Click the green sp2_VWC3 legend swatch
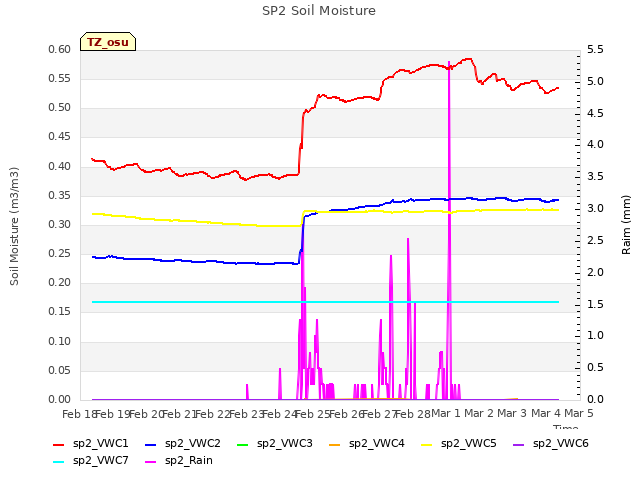This screenshot has width=640, height=480. click(242, 444)
